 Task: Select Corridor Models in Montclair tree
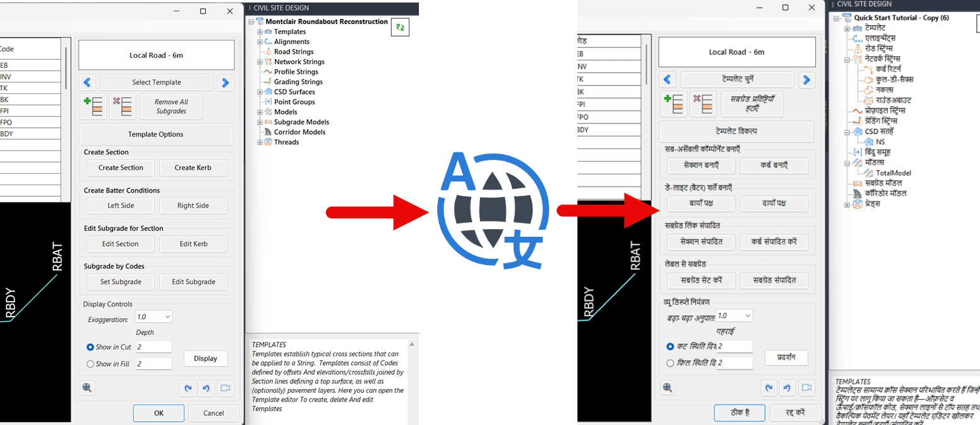coord(300,132)
